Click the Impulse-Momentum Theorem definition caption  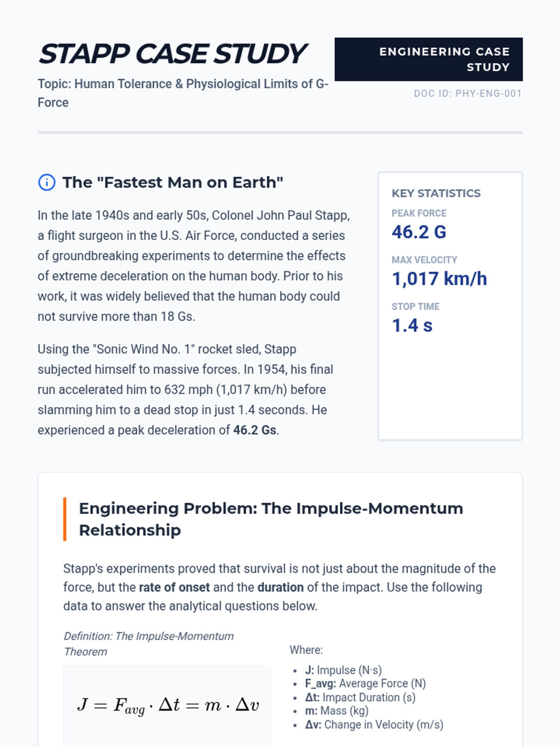point(148,644)
